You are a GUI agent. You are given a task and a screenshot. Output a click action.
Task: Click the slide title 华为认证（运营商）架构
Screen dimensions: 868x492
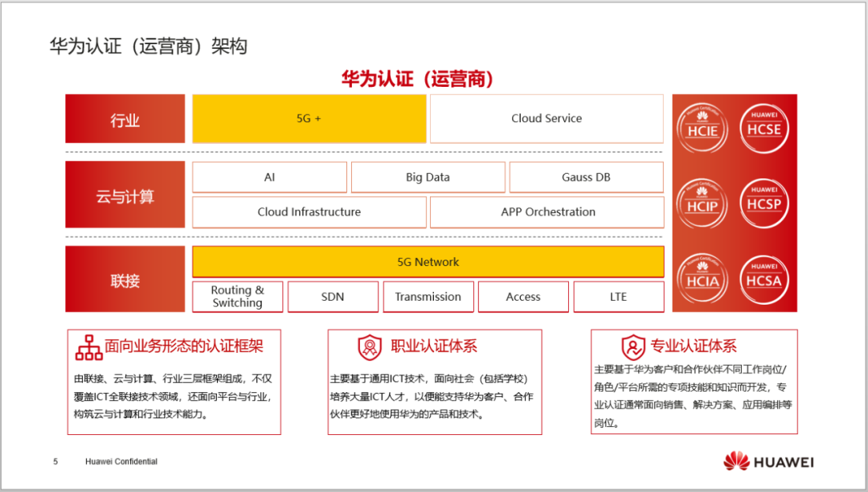(149, 46)
